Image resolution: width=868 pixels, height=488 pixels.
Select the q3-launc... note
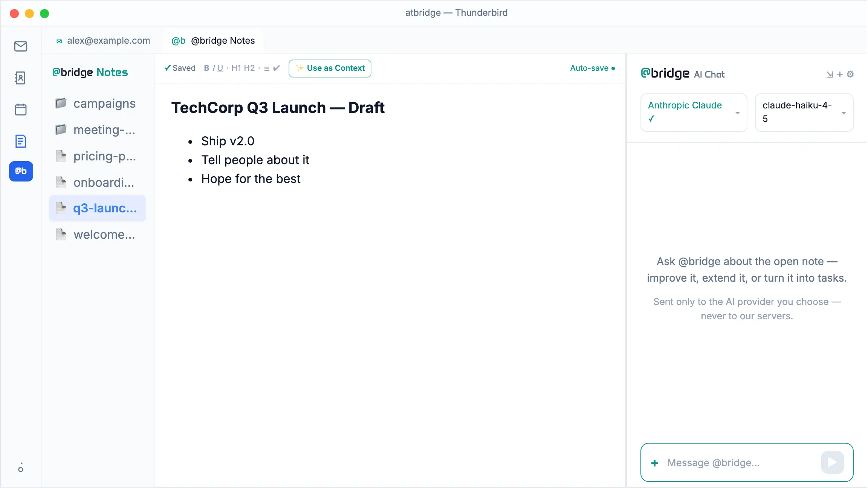pos(98,208)
